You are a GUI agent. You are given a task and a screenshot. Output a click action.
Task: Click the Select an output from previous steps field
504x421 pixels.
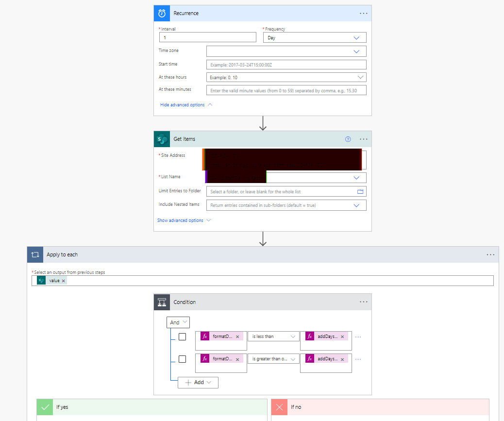click(x=263, y=281)
